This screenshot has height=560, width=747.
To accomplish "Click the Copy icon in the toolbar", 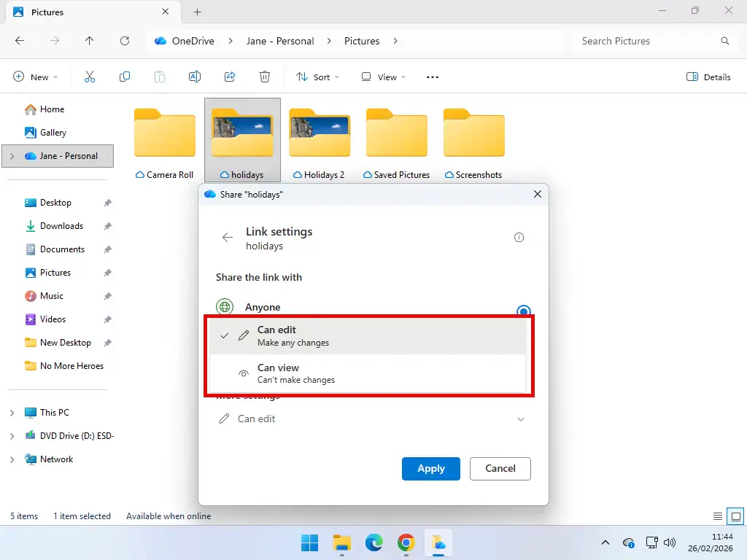I will click(124, 76).
